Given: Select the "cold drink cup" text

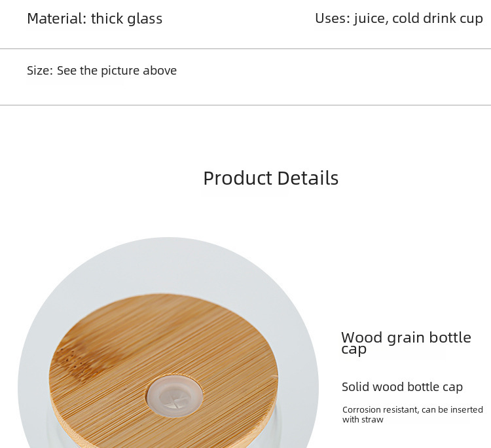Looking at the screenshot, I should point(437,18).
